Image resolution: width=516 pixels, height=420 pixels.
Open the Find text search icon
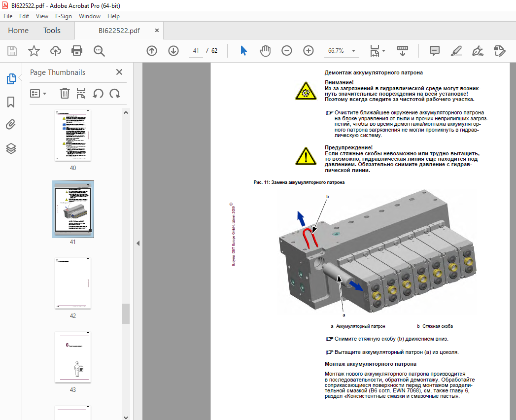99,51
